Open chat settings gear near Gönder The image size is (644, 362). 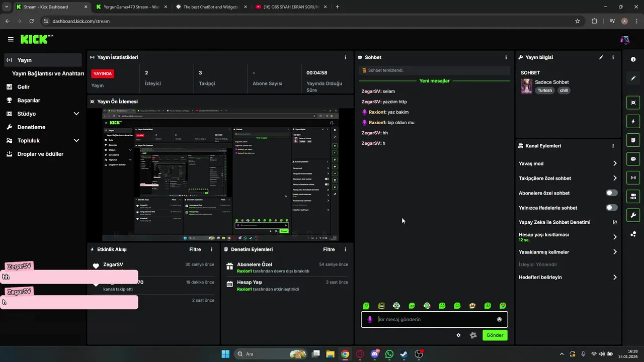[x=458, y=335]
